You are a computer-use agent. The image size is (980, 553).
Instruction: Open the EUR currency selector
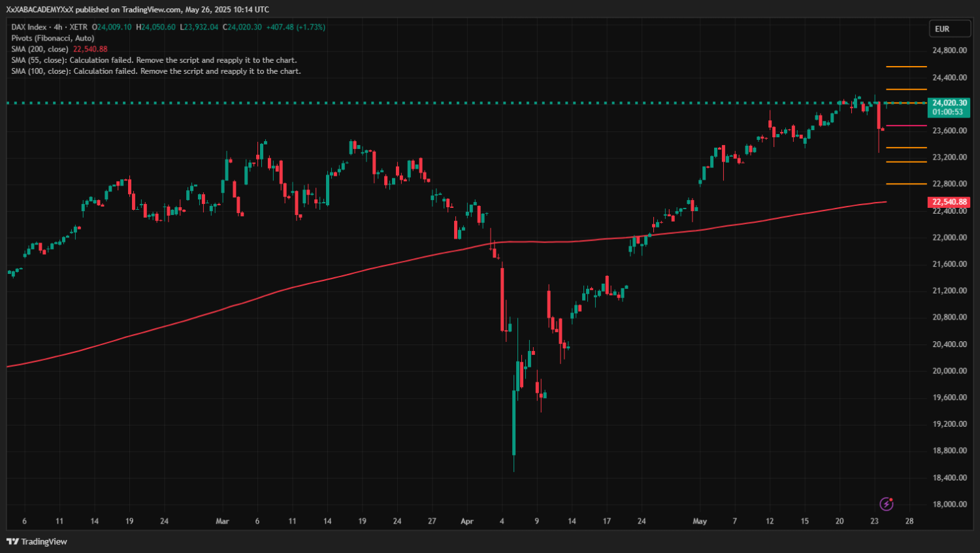click(949, 29)
